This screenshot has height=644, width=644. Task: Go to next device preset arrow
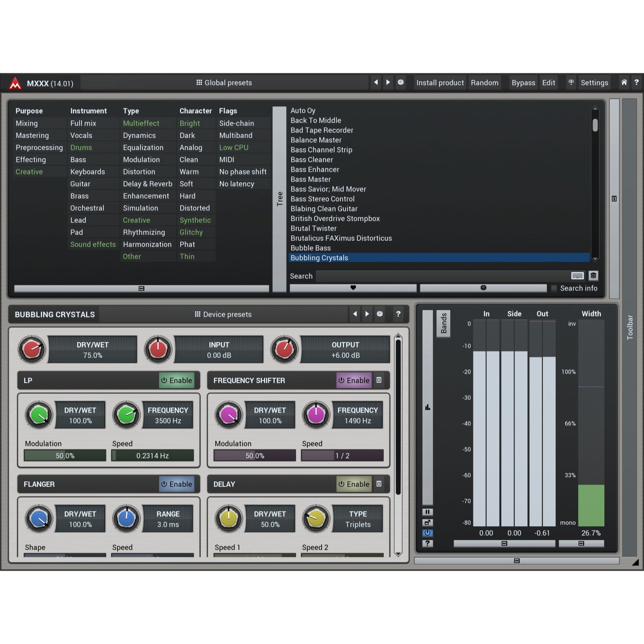tap(367, 314)
